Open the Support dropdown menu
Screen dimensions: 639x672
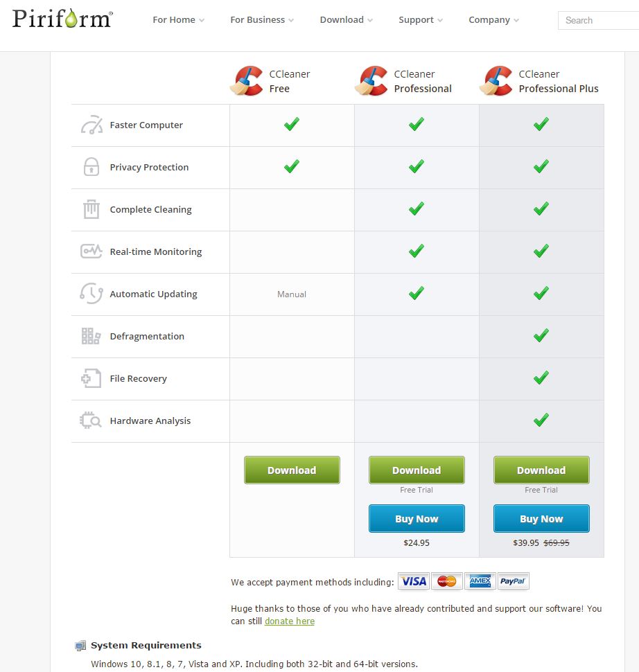[x=420, y=19]
